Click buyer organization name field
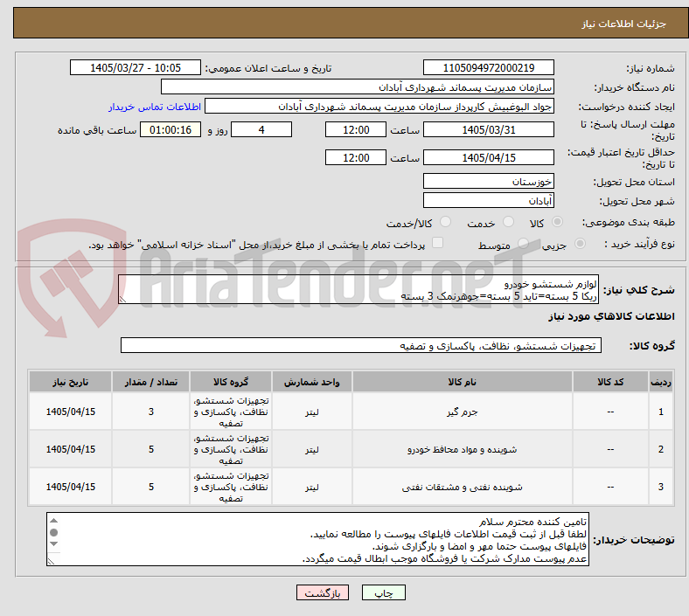The width and height of the screenshot is (689, 616). [x=358, y=87]
